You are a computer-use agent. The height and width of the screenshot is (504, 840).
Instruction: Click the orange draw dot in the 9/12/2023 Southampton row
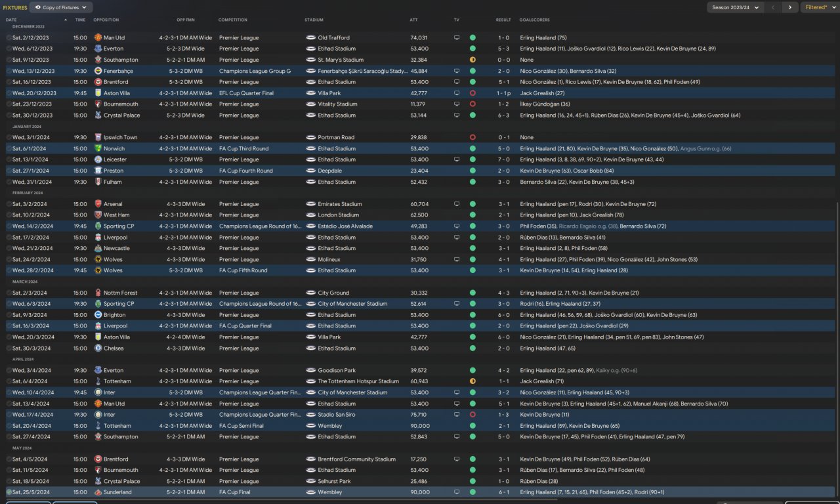click(472, 60)
